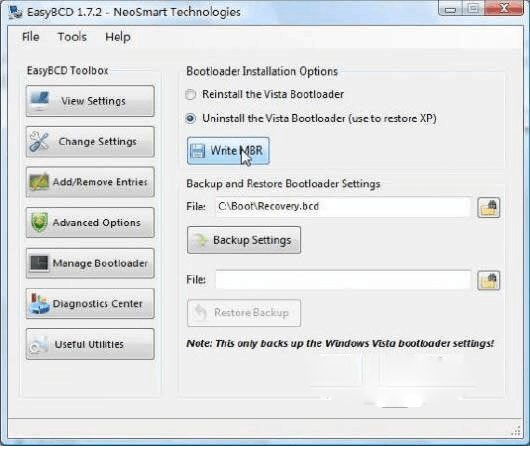Click the green arrow icon on Backup Settings

click(x=201, y=240)
